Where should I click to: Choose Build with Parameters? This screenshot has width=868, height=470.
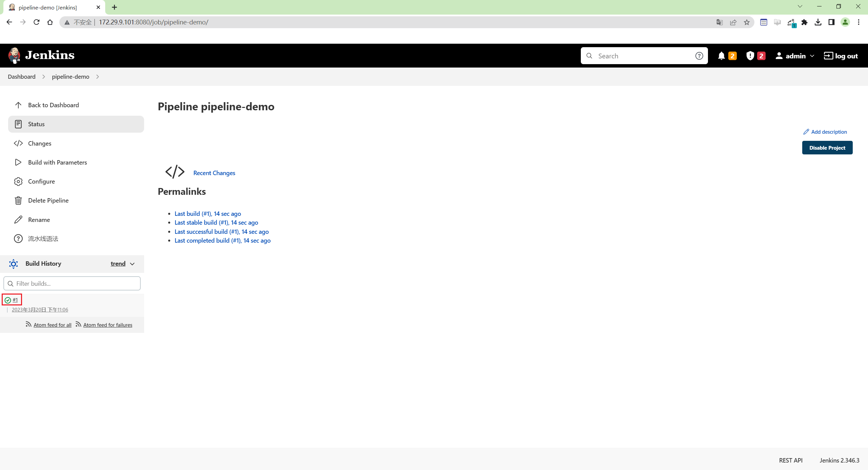pos(76,162)
